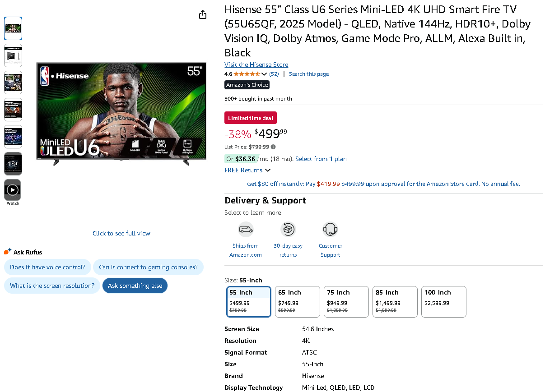Screen dimensions: 545x392
Task: Select the 18+ age rating thumbnail
Action: [13, 163]
